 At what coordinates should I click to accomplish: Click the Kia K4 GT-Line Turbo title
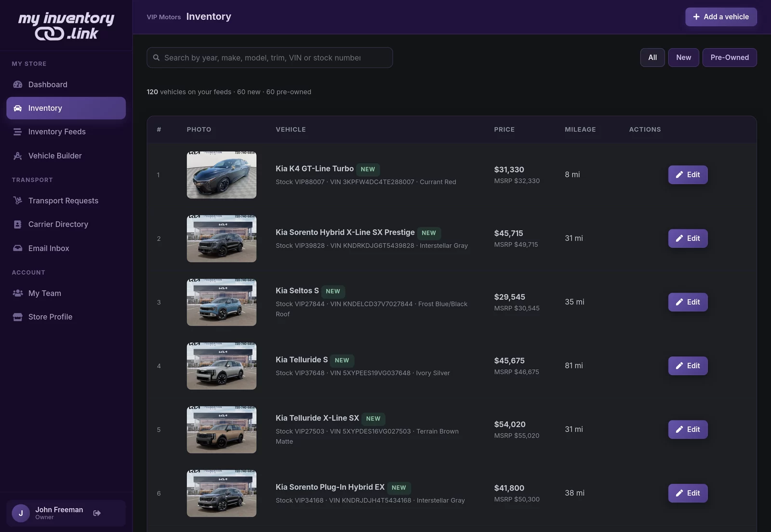(315, 169)
